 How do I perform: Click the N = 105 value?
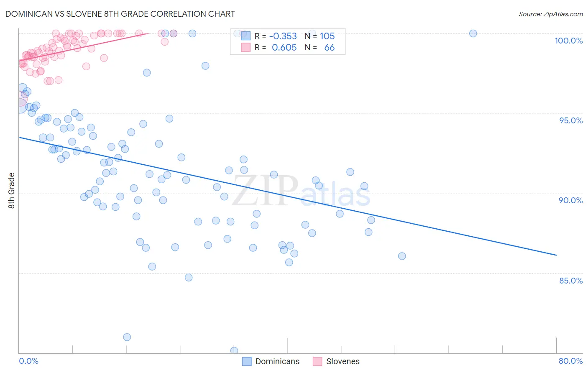point(327,36)
